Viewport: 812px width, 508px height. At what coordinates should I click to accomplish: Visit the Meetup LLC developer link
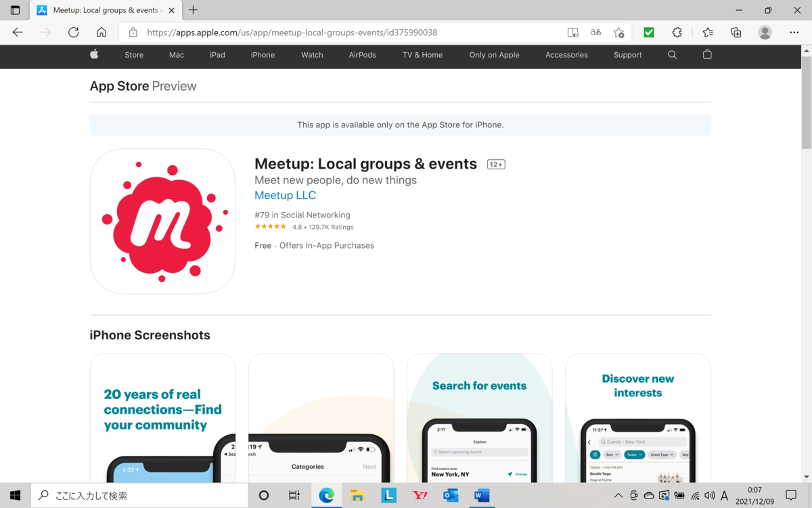(285, 195)
